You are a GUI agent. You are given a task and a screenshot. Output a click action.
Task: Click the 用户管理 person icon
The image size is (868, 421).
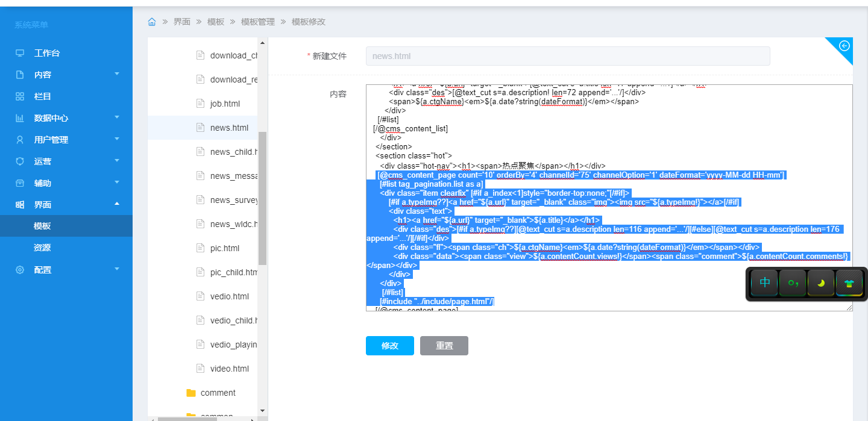(x=20, y=140)
